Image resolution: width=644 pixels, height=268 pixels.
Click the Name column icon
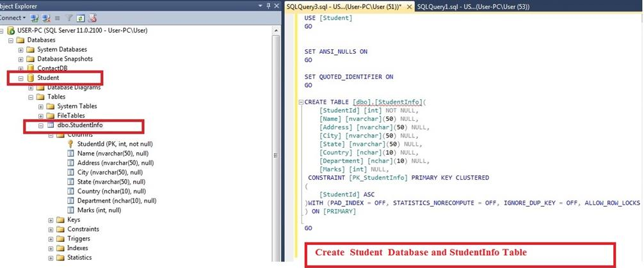70,154
